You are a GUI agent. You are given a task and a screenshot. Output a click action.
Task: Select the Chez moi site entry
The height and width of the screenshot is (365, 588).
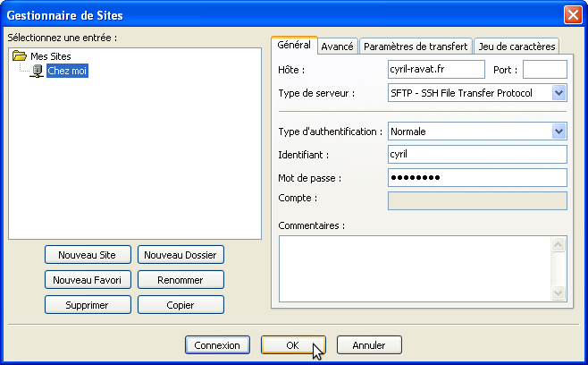tap(67, 71)
